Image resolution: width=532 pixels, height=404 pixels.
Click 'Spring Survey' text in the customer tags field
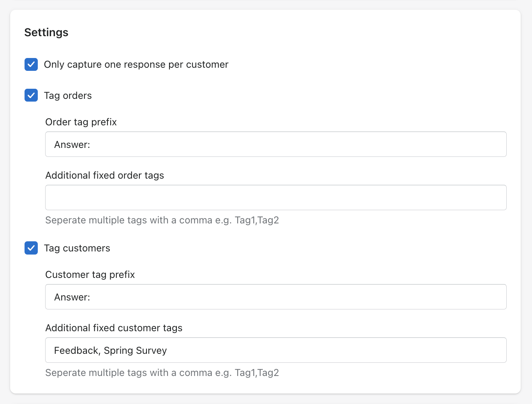pyautogui.click(x=135, y=351)
